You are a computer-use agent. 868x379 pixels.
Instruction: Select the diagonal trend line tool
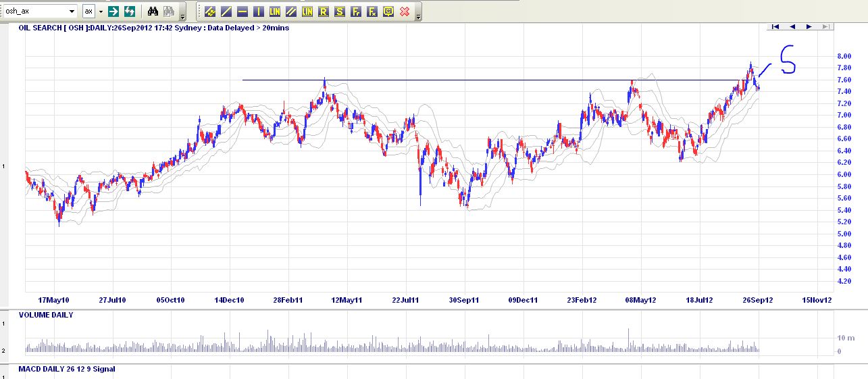(226, 11)
